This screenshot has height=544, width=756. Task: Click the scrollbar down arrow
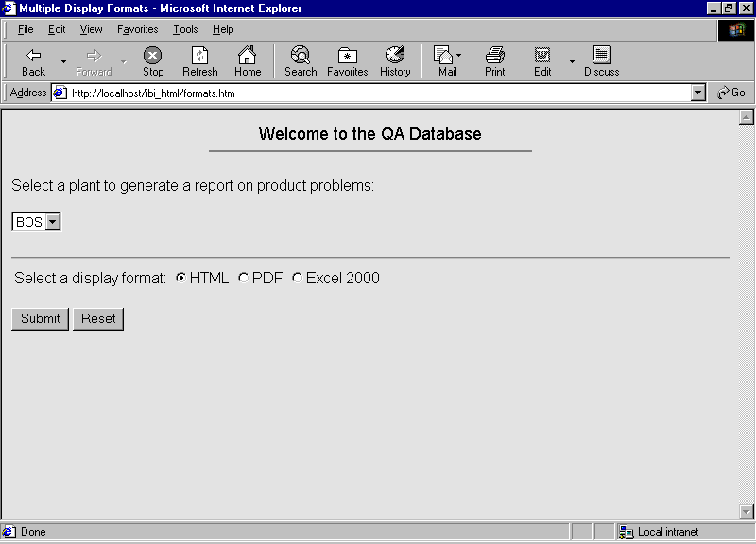[746, 511]
